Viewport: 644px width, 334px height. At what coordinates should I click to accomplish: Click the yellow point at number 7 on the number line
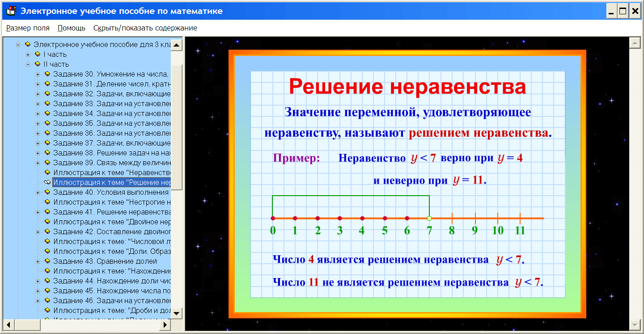(429, 218)
